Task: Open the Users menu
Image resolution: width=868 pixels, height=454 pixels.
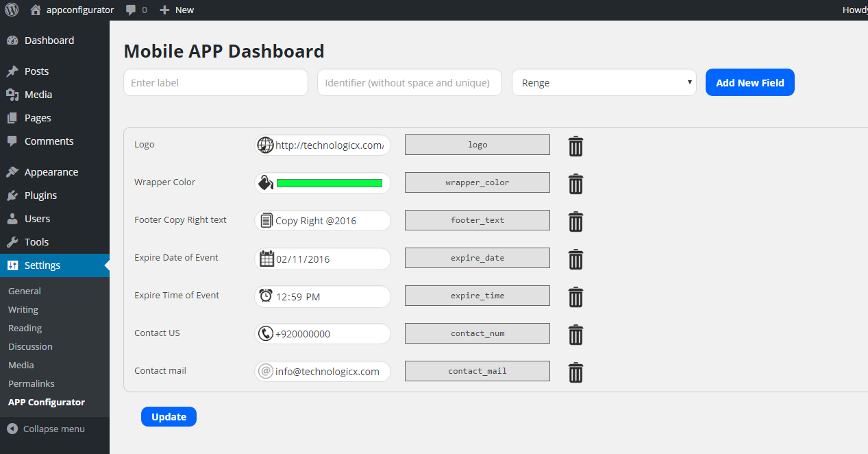Action: point(55,219)
